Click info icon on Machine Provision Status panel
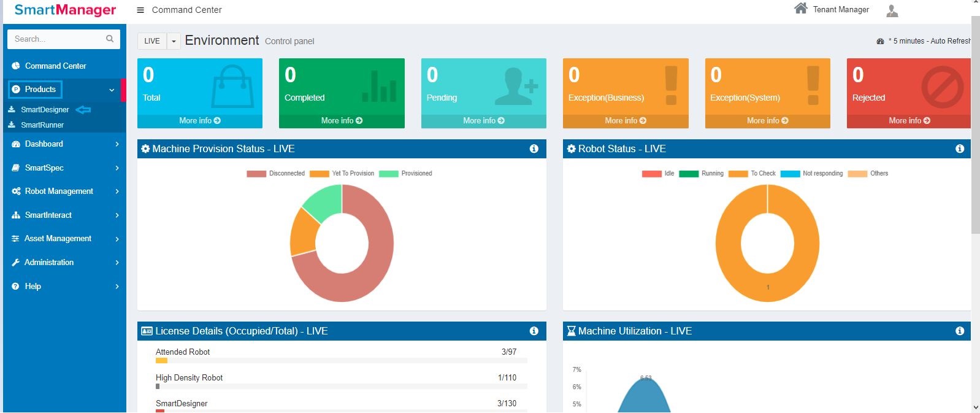Image resolution: width=980 pixels, height=413 pixels. [x=534, y=149]
